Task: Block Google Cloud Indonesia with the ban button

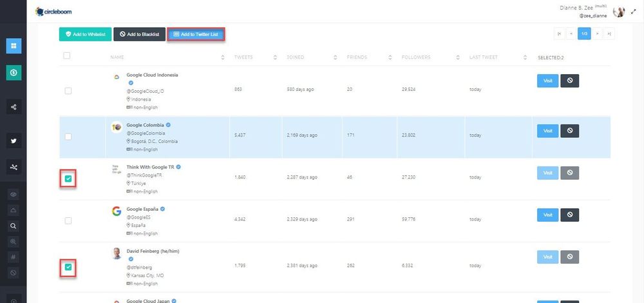Action: click(x=570, y=81)
